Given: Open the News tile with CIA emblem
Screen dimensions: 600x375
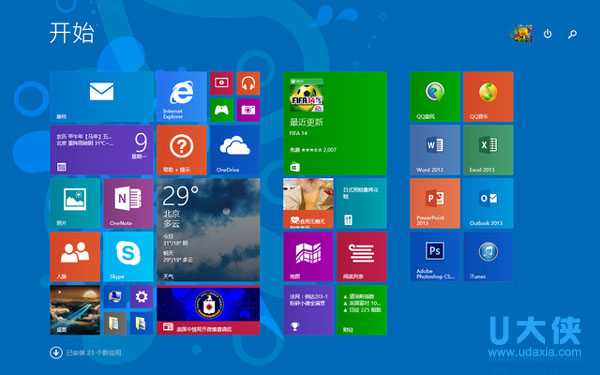Looking at the screenshot, I should coord(209,310).
